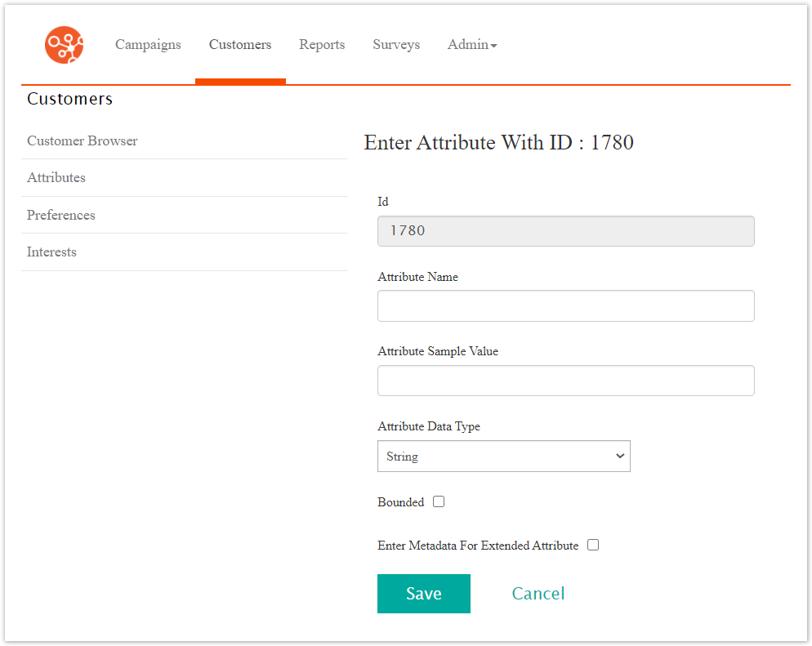Check the Bounded checkbox

pos(439,501)
